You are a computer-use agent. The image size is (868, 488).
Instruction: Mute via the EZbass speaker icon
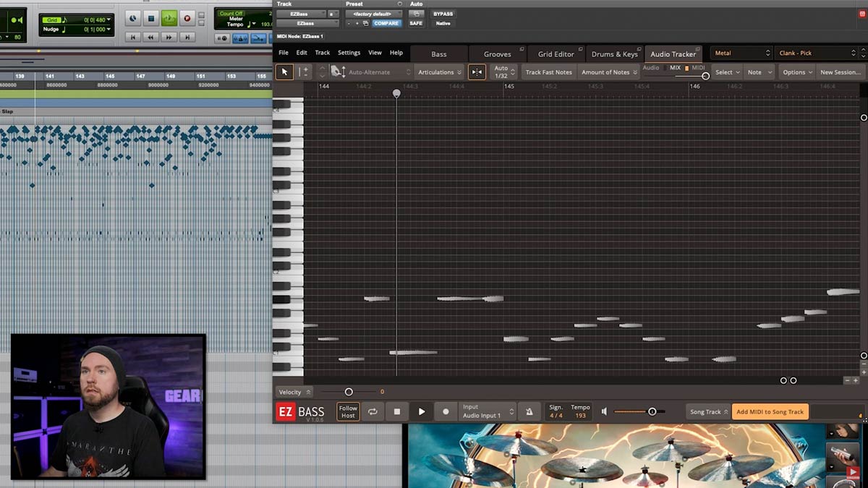(605, 411)
